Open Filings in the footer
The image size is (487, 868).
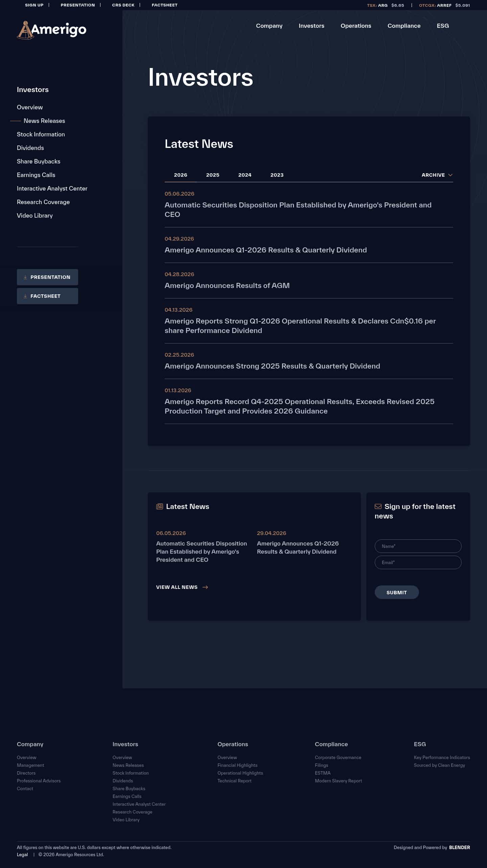tap(321, 765)
